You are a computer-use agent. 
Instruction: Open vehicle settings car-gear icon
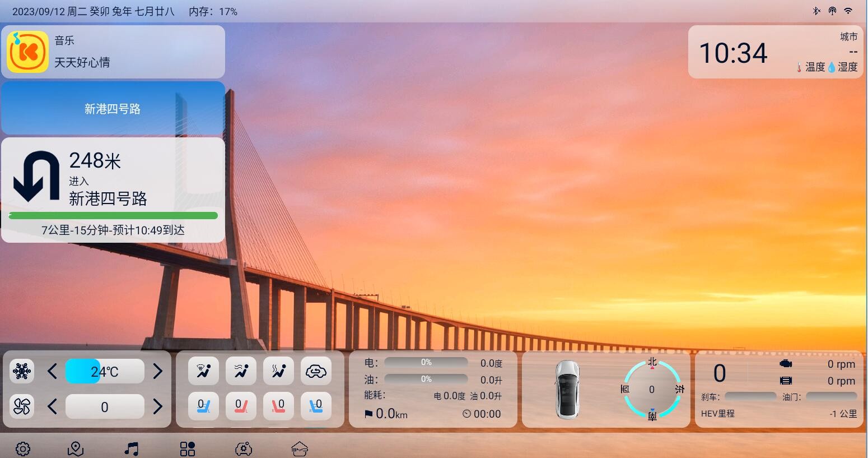[244, 448]
